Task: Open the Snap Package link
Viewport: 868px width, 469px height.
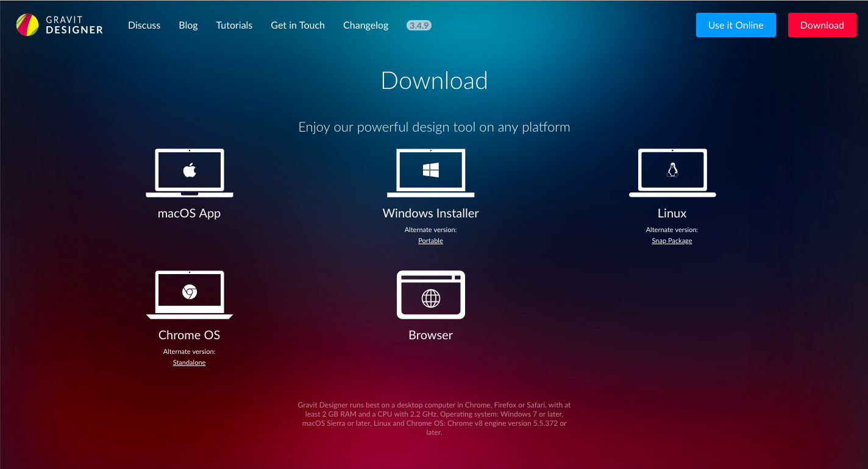Action: (672, 241)
